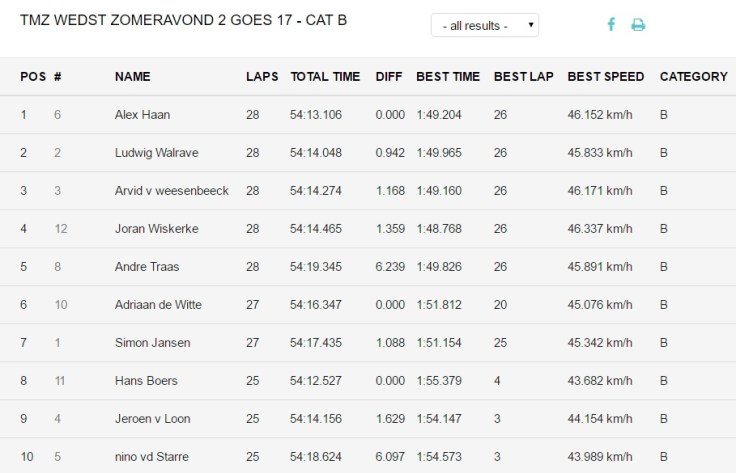Sort by the POS column header
This screenshot has height=473, width=736.
click(x=31, y=76)
